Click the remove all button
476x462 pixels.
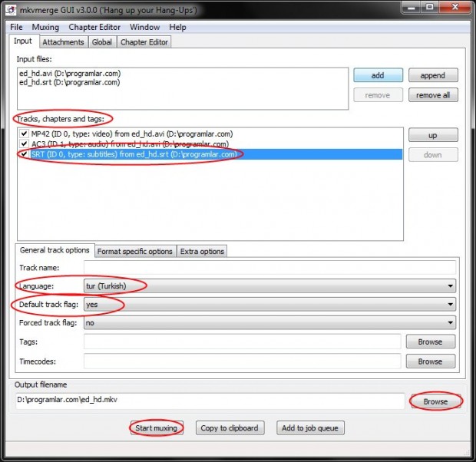[x=433, y=95]
